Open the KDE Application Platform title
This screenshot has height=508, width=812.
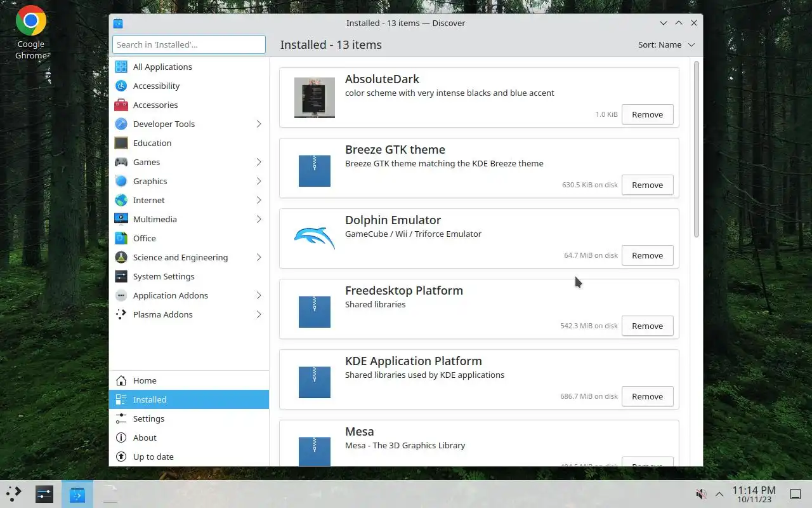(x=414, y=361)
